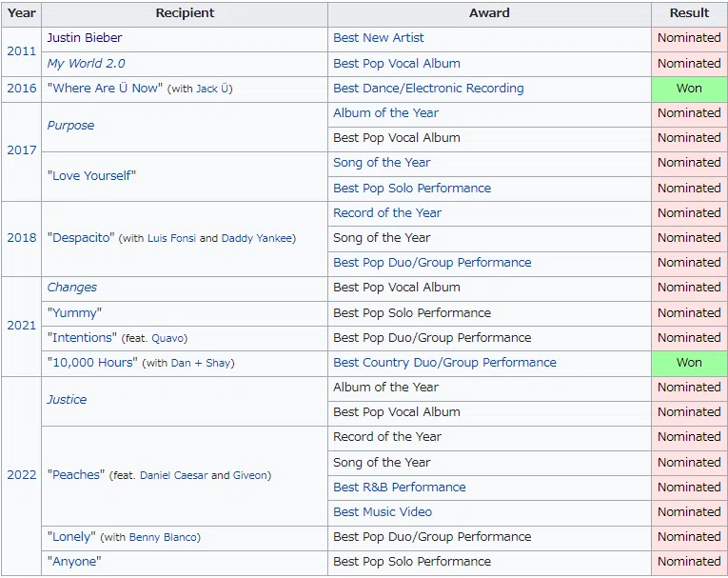The width and height of the screenshot is (728, 578).
Task: Open the "Intentions" song link
Action: [82, 338]
